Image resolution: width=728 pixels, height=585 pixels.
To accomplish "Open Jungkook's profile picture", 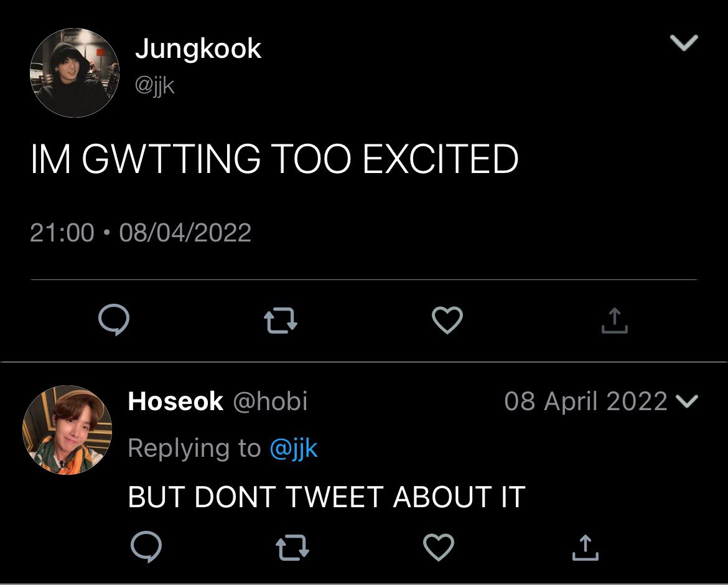I will [74, 72].
